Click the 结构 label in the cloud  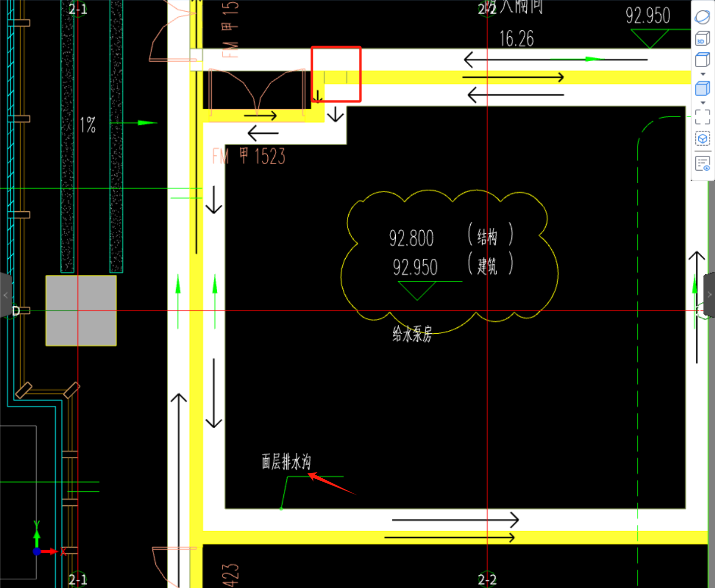(x=487, y=237)
